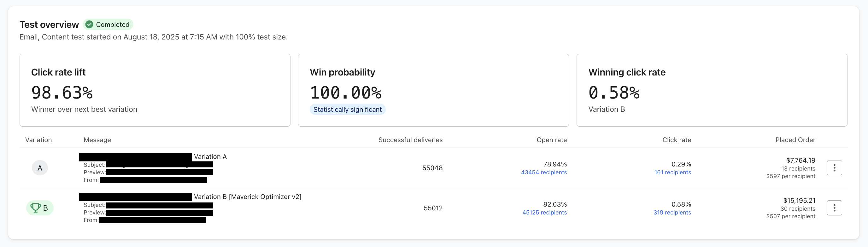Click the $507 per recipient text
This screenshot has width=868, height=247.
(x=790, y=216)
